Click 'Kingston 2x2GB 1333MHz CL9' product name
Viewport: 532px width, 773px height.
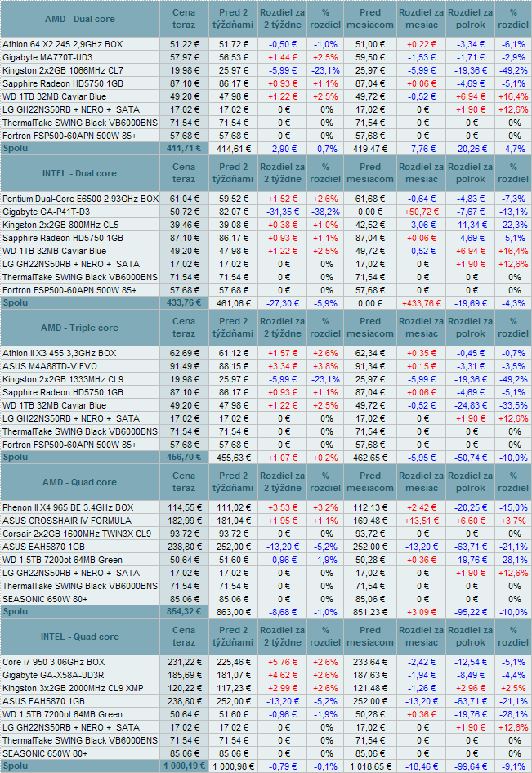point(63,380)
